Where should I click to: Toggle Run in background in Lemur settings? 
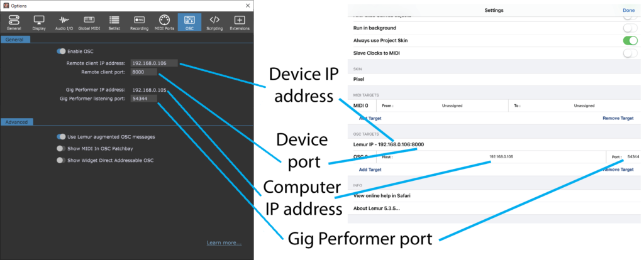[630, 28]
